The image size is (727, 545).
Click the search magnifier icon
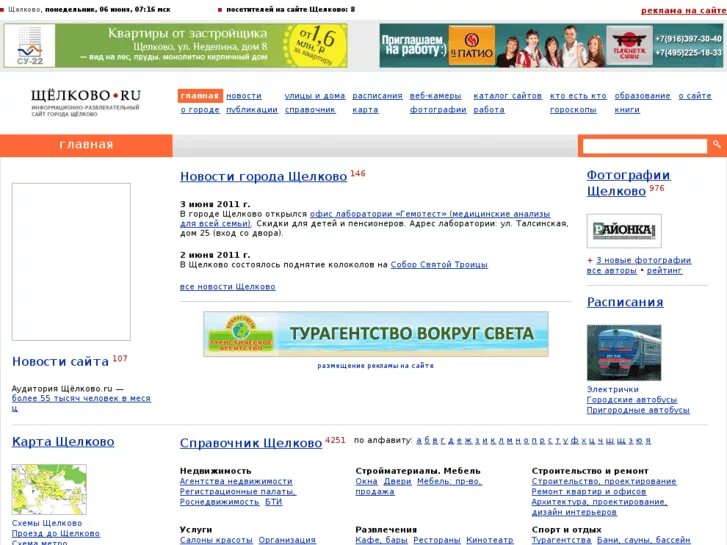[x=716, y=145]
